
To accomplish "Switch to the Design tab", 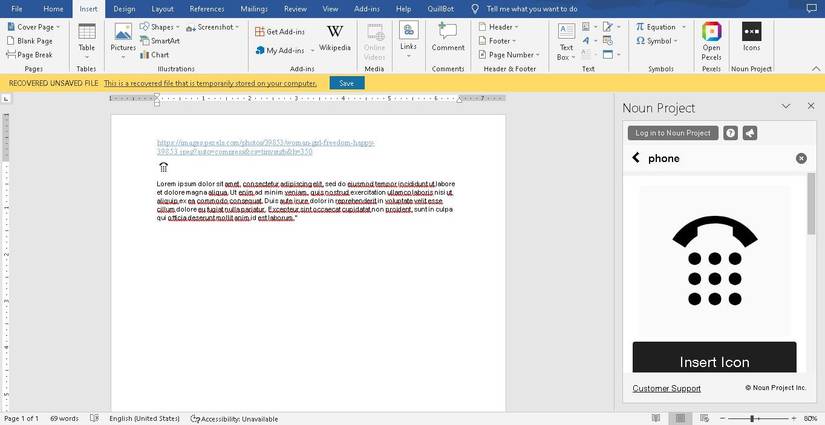I will tap(124, 9).
